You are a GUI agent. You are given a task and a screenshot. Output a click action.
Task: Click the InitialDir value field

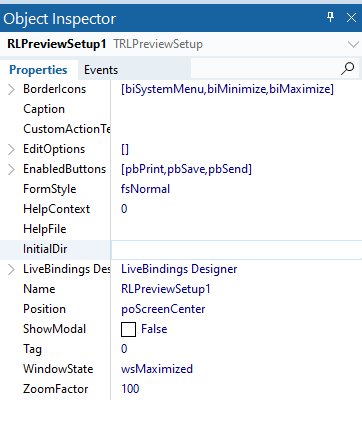tap(236, 249)
